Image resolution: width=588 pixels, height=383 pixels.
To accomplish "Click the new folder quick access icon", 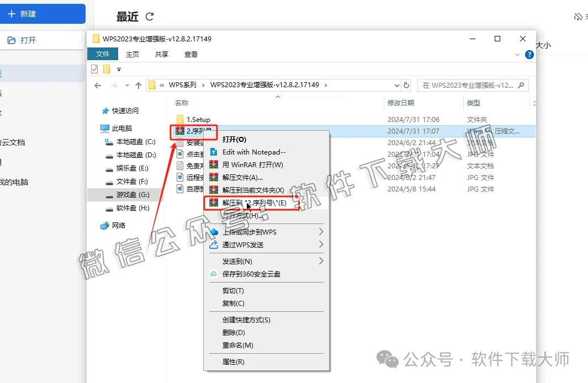I will point(107,69).
